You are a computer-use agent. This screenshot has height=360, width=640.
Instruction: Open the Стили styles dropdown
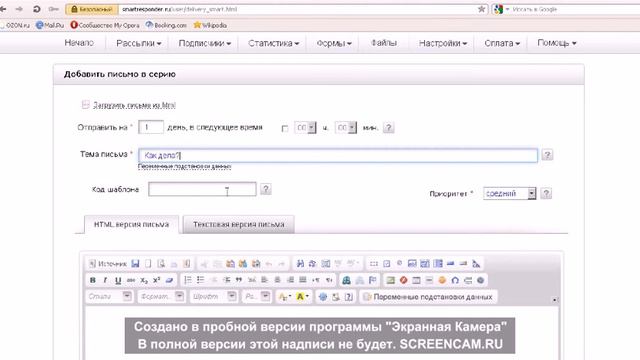[109, 297]
